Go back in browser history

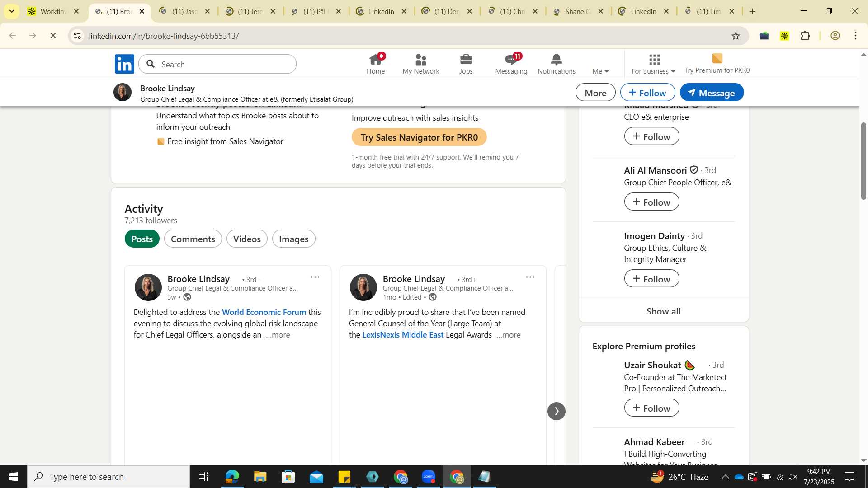(x=13, y=36)
